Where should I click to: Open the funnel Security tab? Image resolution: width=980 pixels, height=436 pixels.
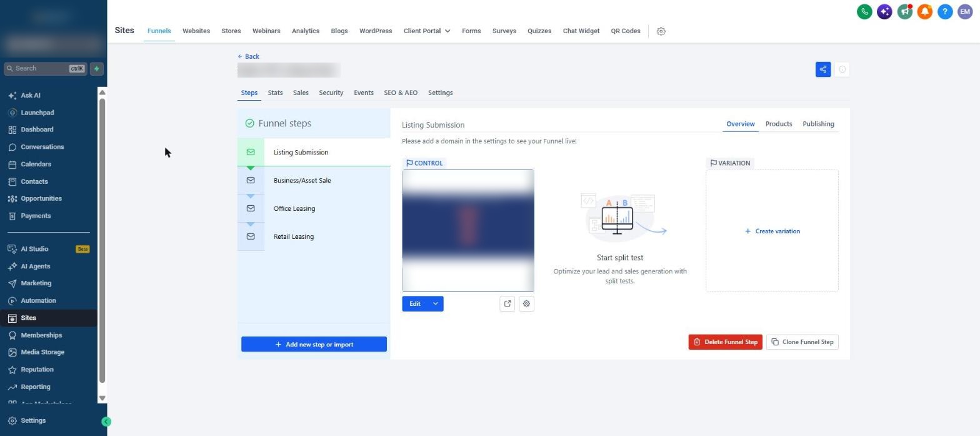point(331,93)
